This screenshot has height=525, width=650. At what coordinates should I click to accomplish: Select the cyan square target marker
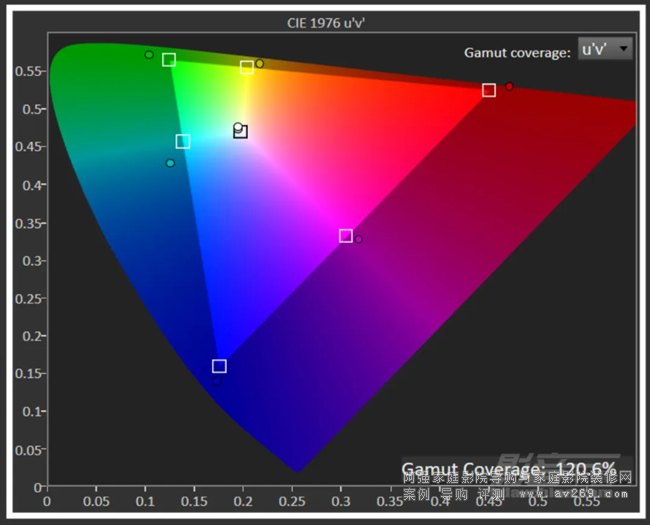[x=183, y=142]
